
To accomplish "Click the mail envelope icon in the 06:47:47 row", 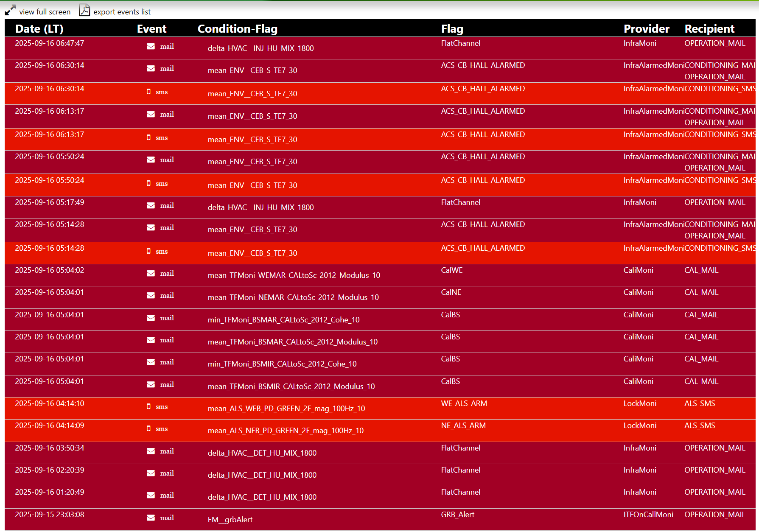I will click(x=151, y=46).
